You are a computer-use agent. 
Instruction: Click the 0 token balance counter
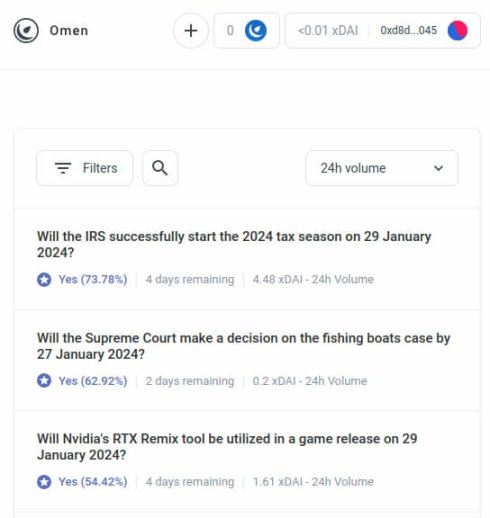point(230,31)
